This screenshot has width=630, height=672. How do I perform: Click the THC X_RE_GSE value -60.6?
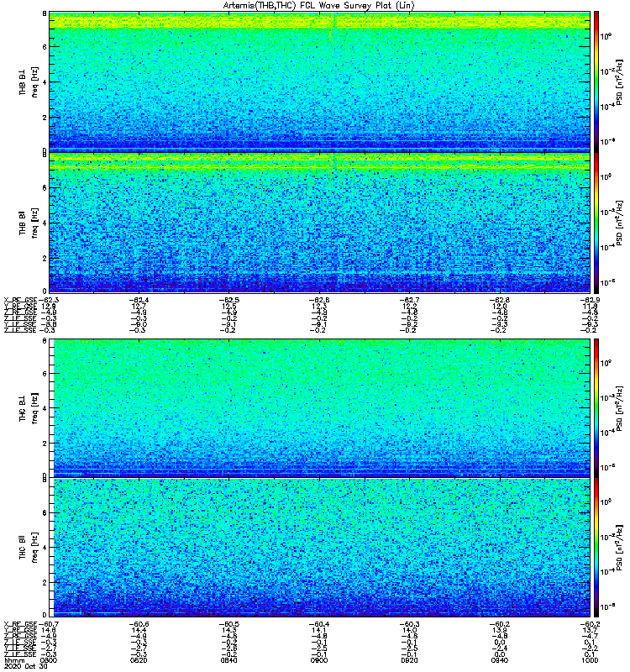(x=139, y=624)
